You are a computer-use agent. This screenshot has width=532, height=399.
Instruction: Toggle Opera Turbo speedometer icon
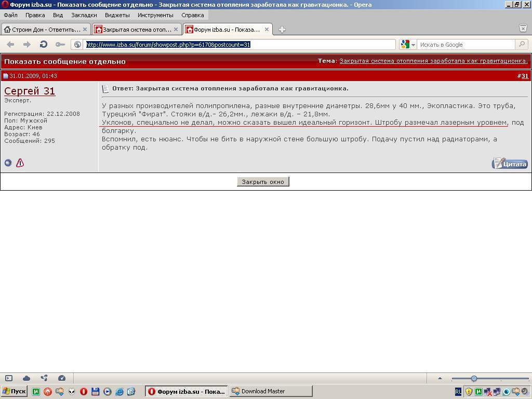(x=62, y=378)
